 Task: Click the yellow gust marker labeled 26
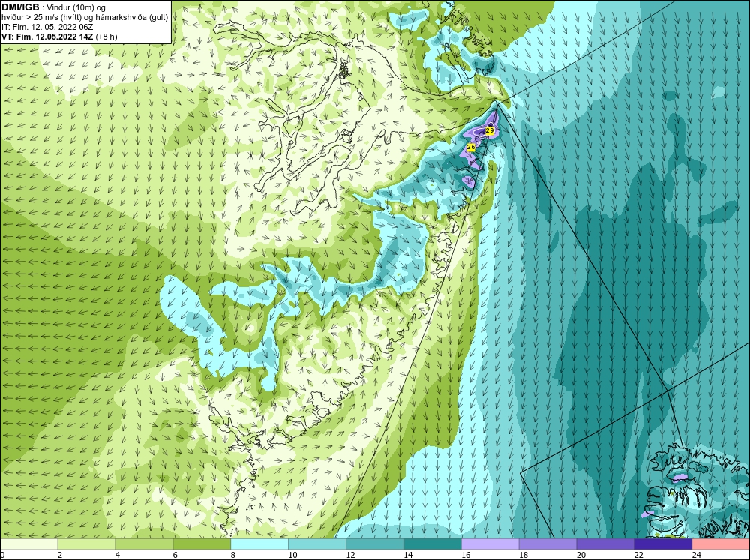pos(471,147)
